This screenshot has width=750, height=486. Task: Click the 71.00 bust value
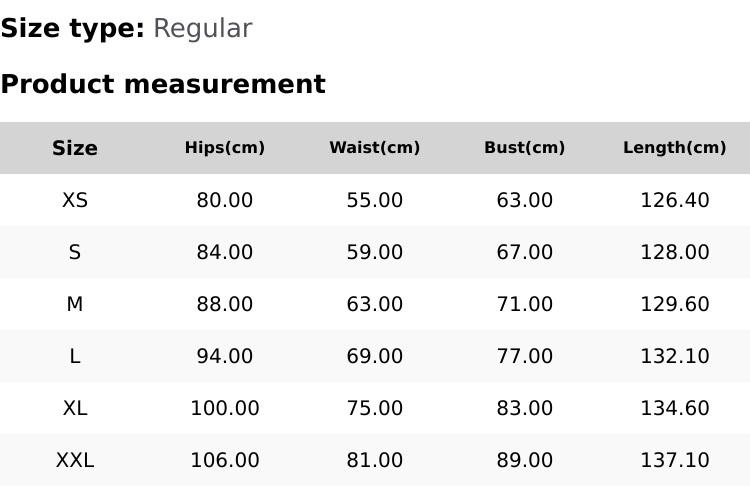coord(525,304)
